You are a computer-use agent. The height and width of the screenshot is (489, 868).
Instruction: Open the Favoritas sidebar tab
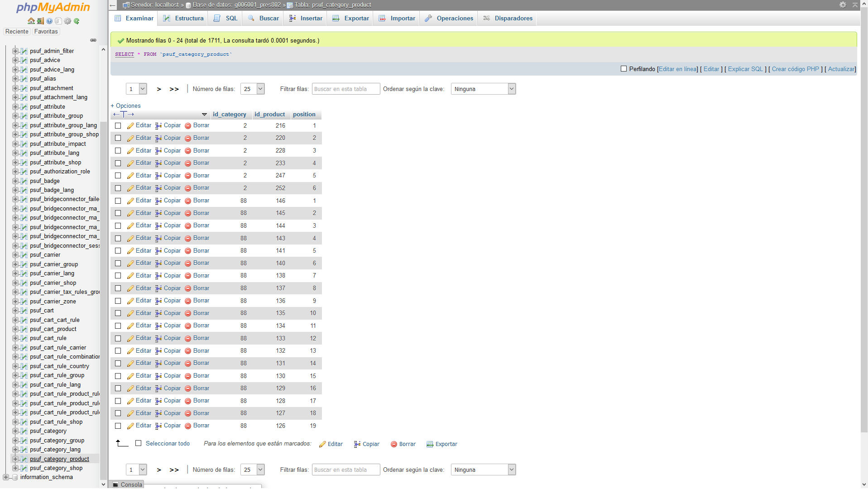(46, 32)
